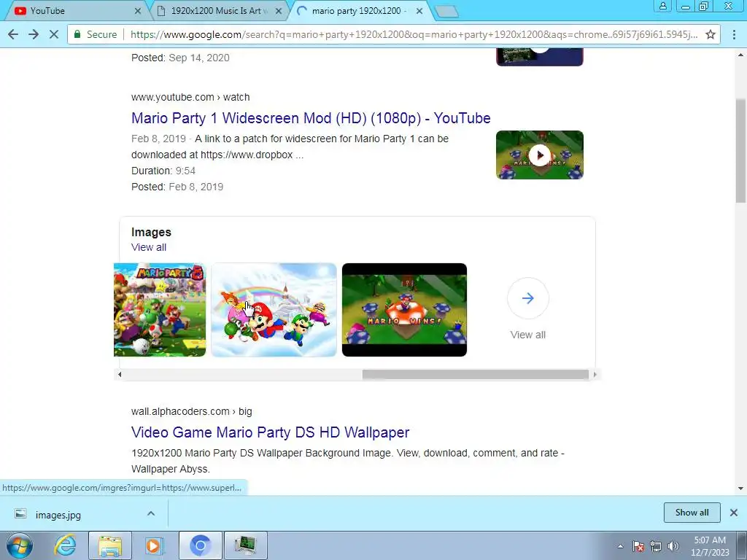Screen dimensions: 747x560
Task: Click the page scrollbar down arrow
Action: click(740, 488)
